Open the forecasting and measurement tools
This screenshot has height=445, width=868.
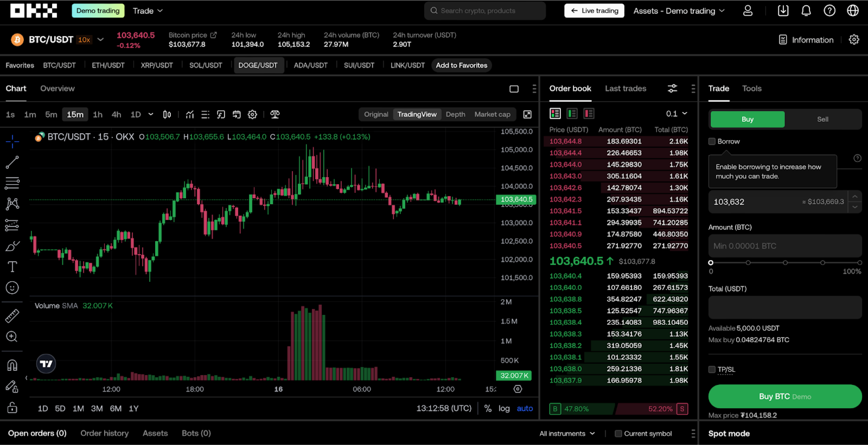(12, 225)
